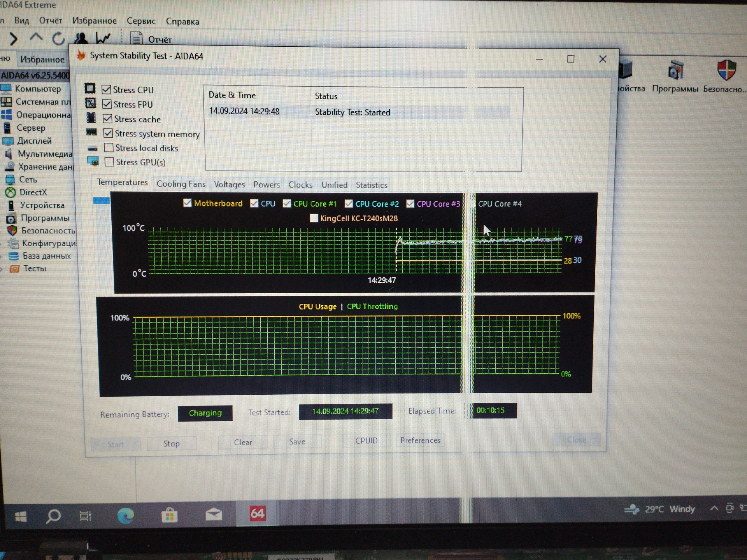Enable KingCell KC-T240sM28 temperature checkbox
Screen dimensions: 747x560
coord(314,218)
